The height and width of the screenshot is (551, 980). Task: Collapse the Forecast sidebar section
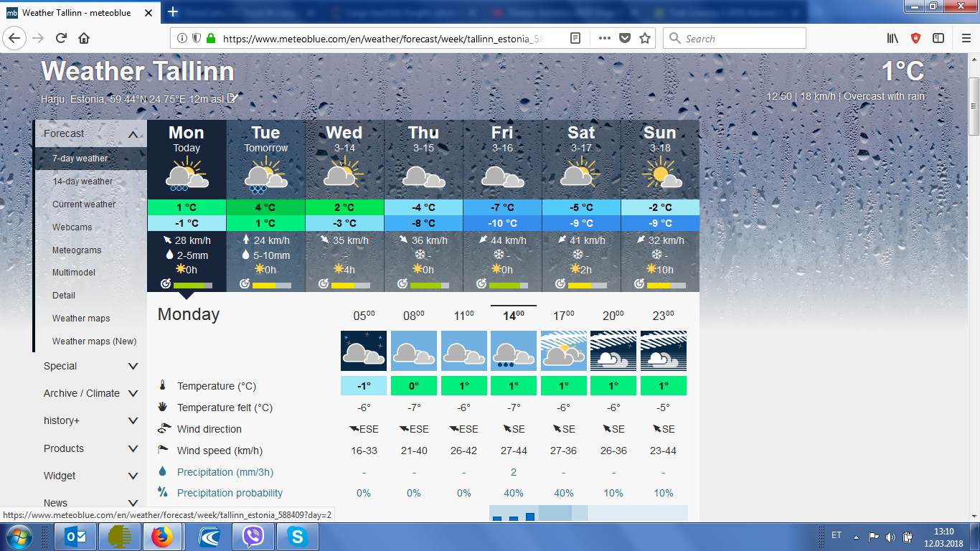[133, 134]
